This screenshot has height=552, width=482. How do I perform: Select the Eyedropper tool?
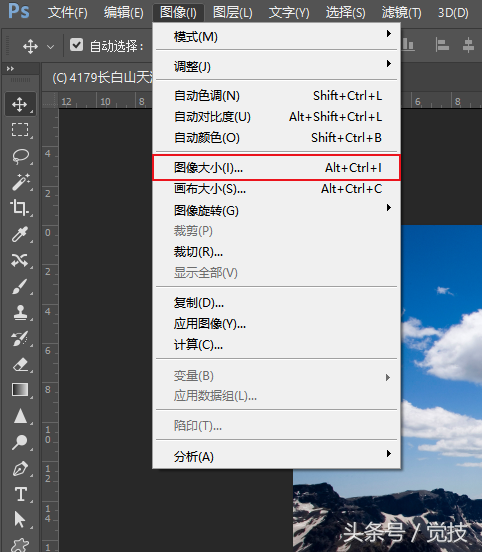20,234
